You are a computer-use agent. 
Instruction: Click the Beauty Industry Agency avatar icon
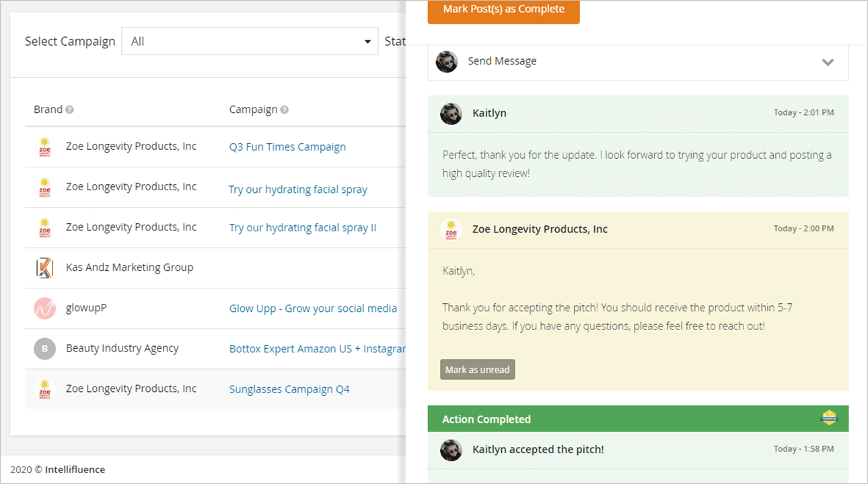point(44,349)
